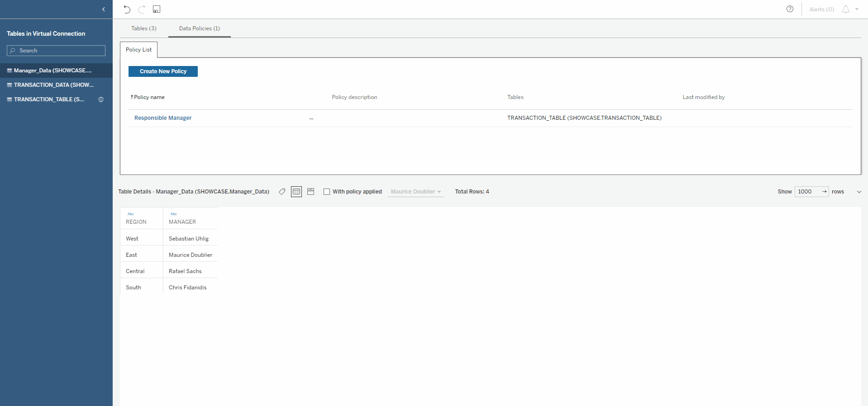Enable the With policy applied checkbox
The height and width of the screenshot is (406, 868).
click(327, 192)
